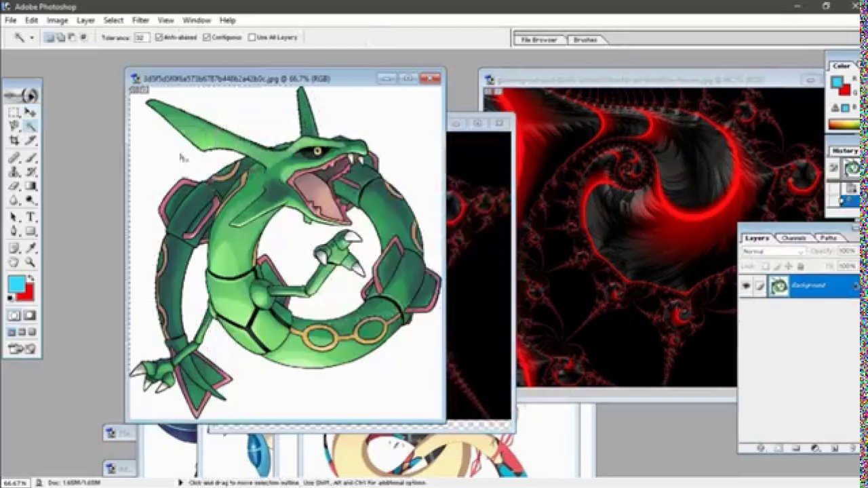Switch to Quick Mask mode

coord(31,315)
